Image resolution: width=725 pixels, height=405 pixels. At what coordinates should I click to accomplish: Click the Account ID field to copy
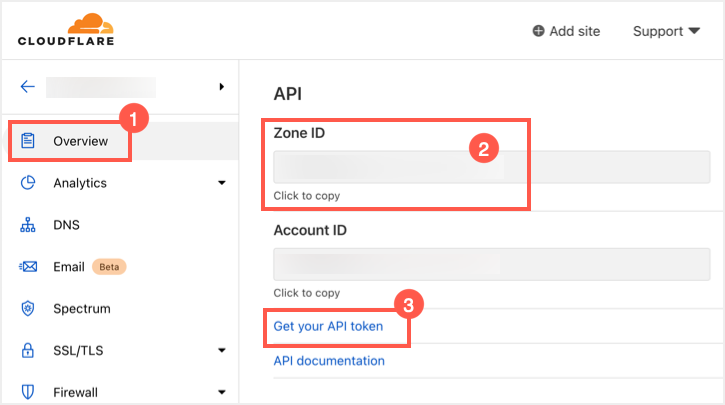click(x=491, y=264)
